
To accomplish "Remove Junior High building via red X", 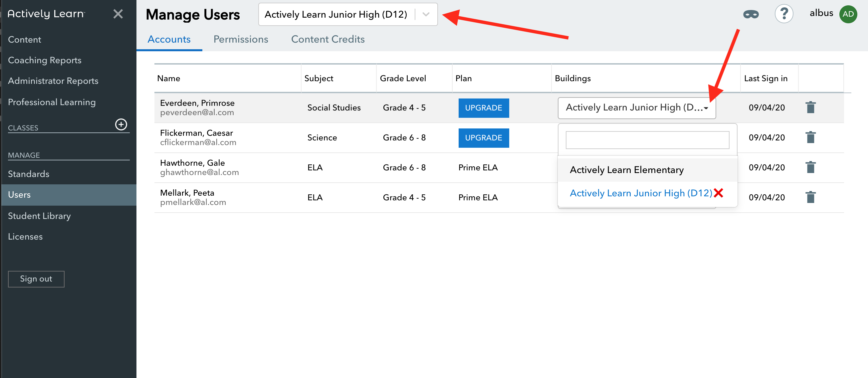I will click(x=719, y=193).
